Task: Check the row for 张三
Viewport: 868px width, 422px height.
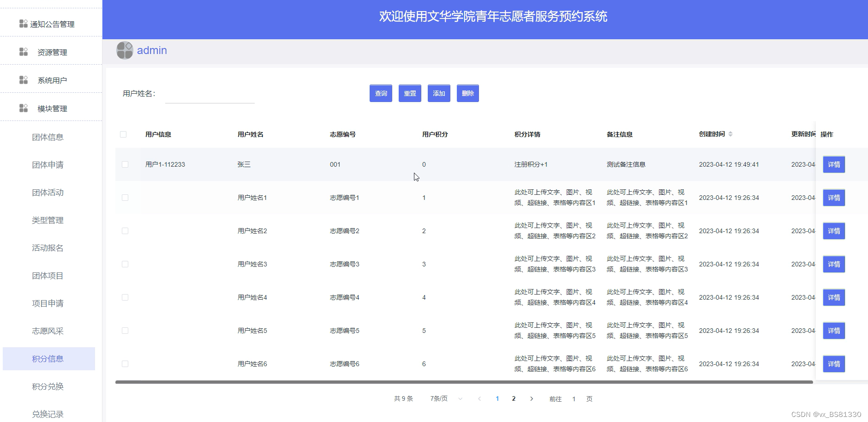Action: pos(125,164)
